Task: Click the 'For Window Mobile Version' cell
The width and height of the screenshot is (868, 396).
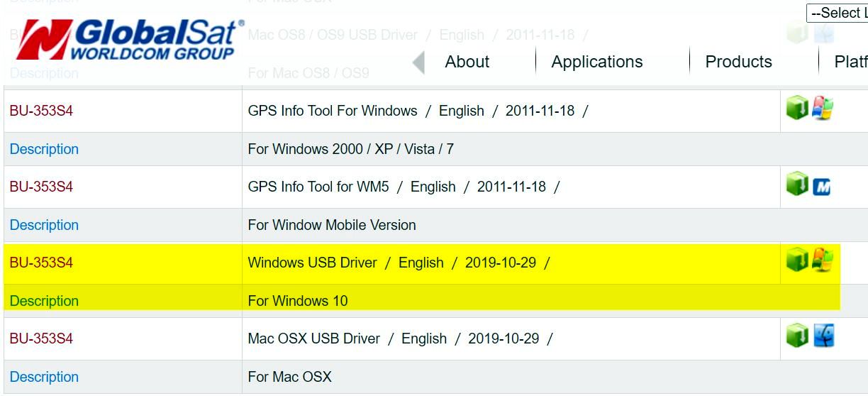Action: coord(555,225)
